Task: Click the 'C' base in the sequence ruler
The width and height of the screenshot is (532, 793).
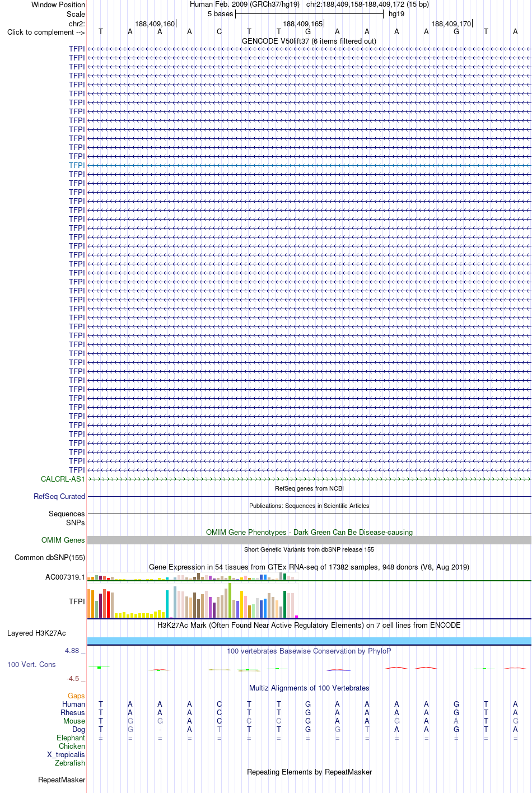Action: click(x=220, y=32)
